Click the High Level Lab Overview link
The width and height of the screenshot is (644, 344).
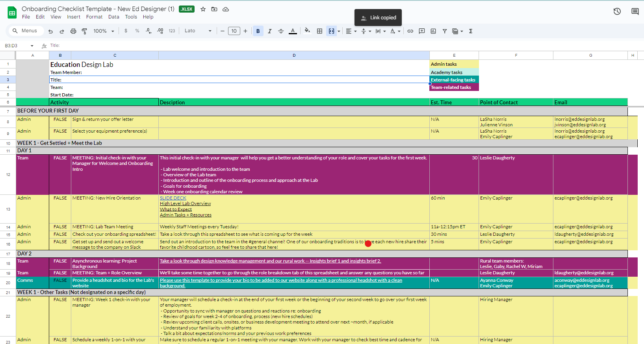point(185,203)
